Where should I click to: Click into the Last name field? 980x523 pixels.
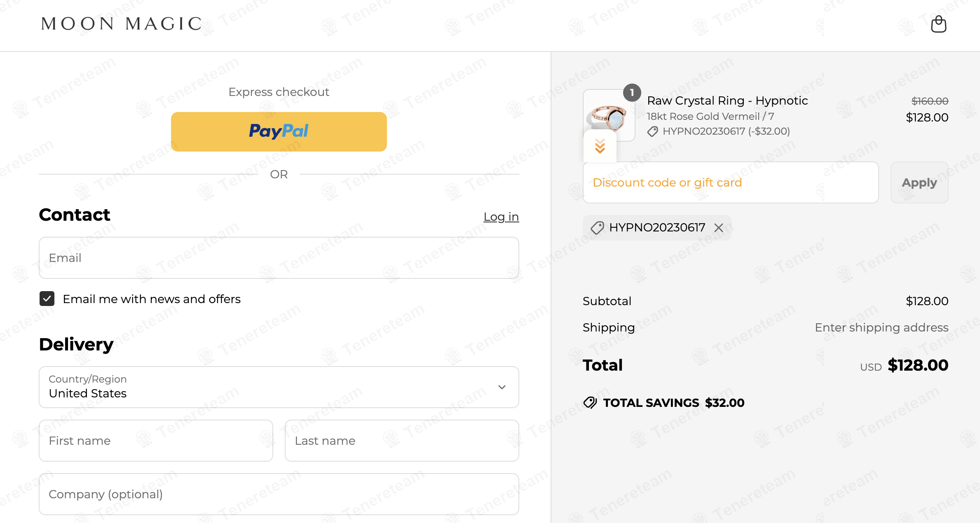point(401,441)
